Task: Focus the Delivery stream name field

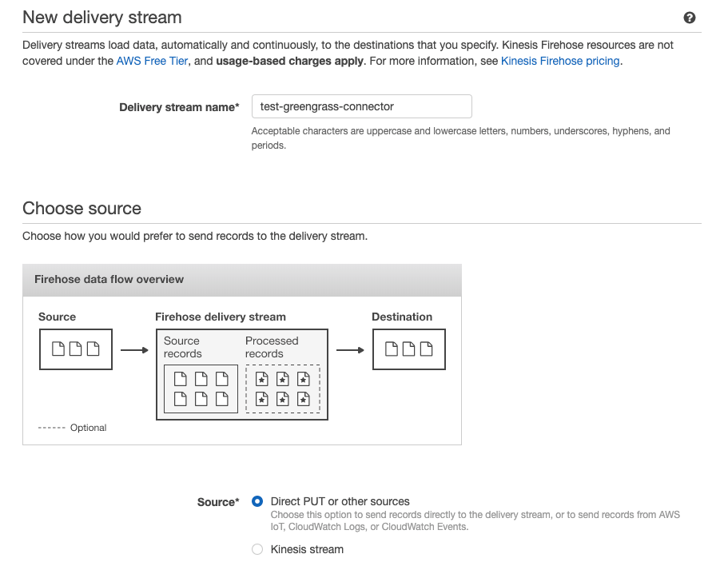Action: coord(362,106)
